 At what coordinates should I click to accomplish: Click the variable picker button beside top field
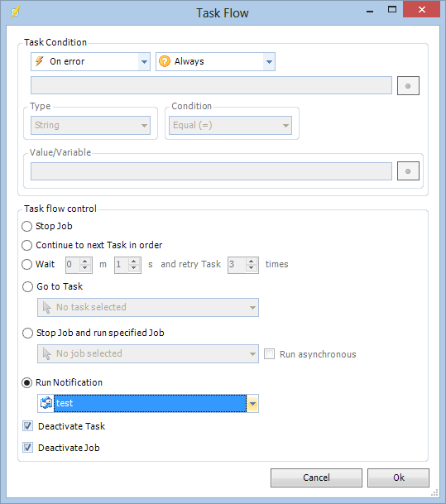click(408, 86)
